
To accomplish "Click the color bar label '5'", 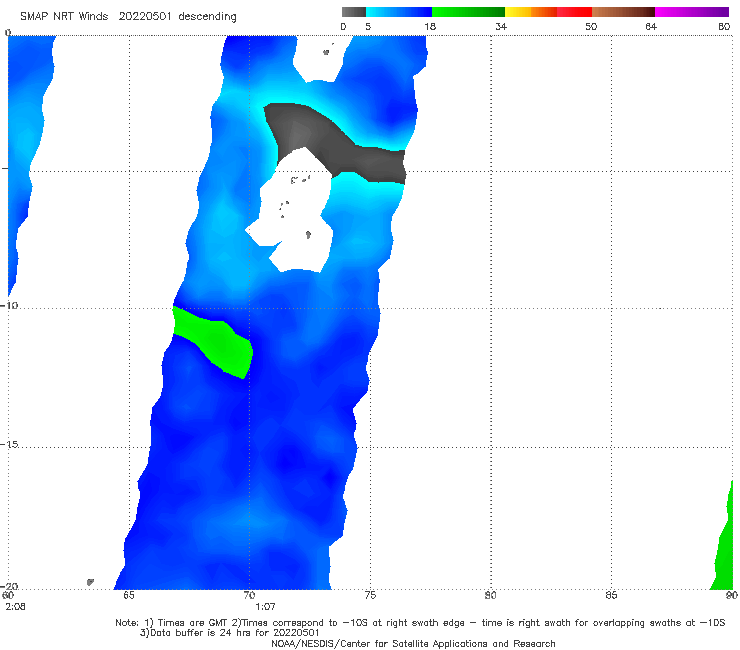I will 368,26.
